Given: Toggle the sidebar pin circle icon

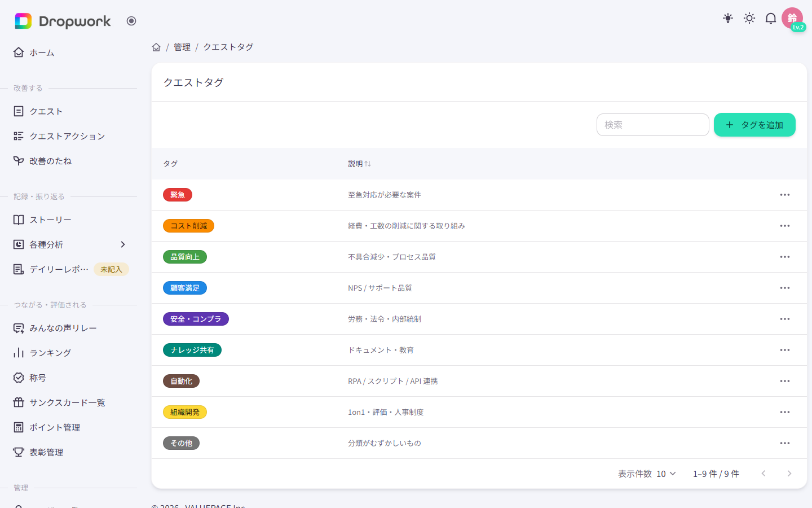Looking at the screenshot, I should [x=131, y=21].
